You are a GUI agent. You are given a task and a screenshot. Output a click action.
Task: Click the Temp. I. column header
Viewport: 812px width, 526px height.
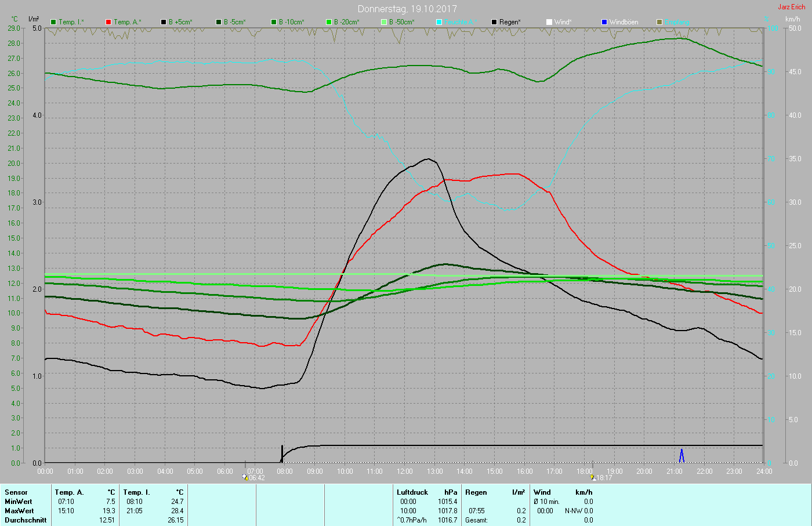136,492
